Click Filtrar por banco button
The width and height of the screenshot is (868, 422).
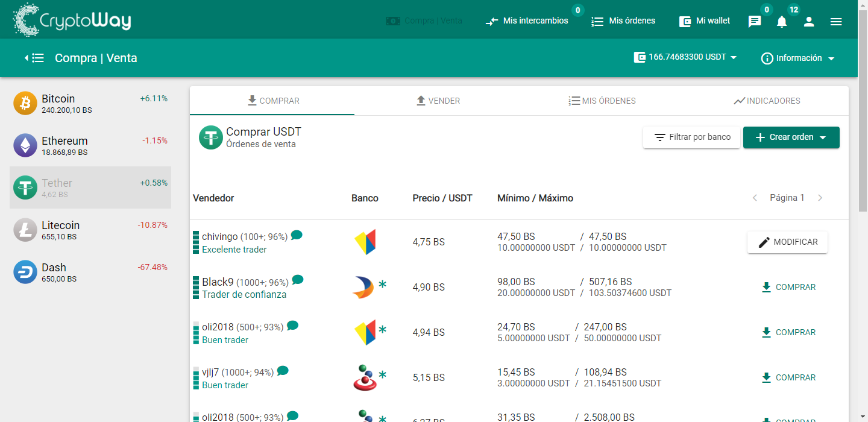(x=691, y=137)
